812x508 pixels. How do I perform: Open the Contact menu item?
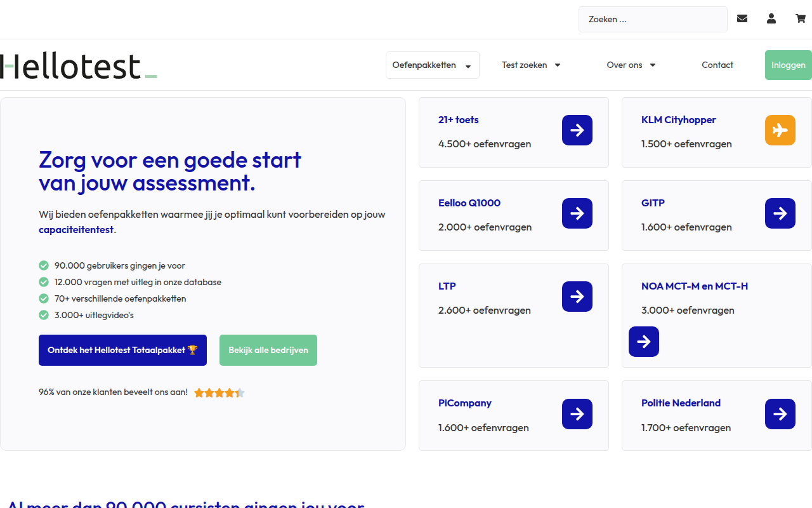pos(717,65)
